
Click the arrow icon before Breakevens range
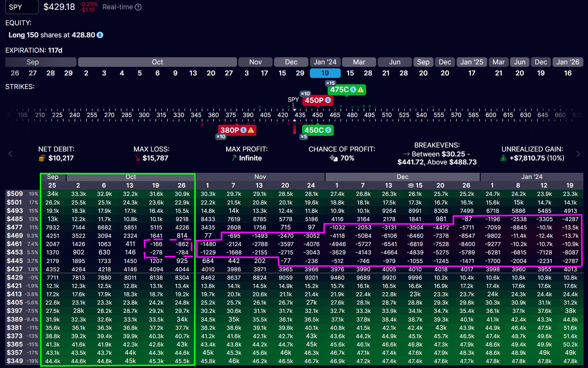406,154
